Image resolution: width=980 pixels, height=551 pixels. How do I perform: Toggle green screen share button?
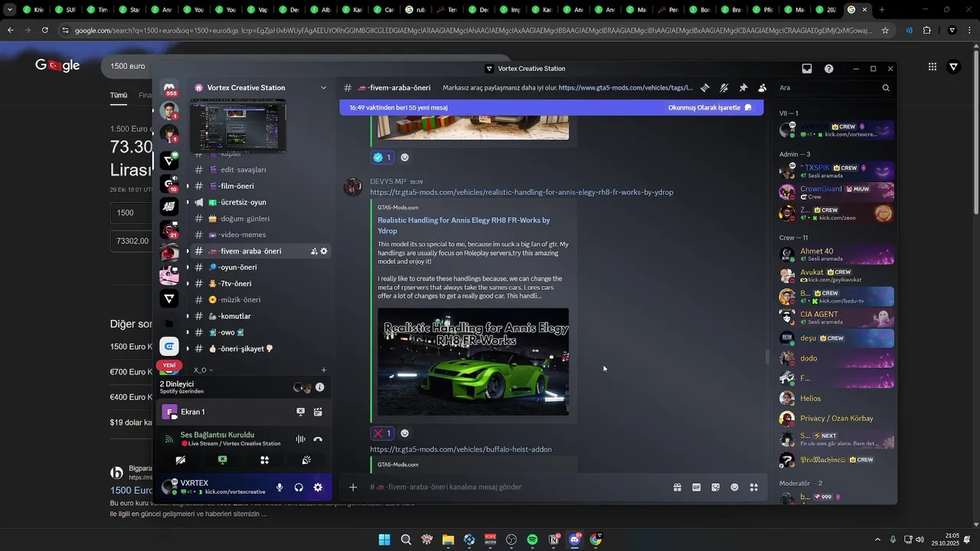pyautogui.click(x=222, y=460)
